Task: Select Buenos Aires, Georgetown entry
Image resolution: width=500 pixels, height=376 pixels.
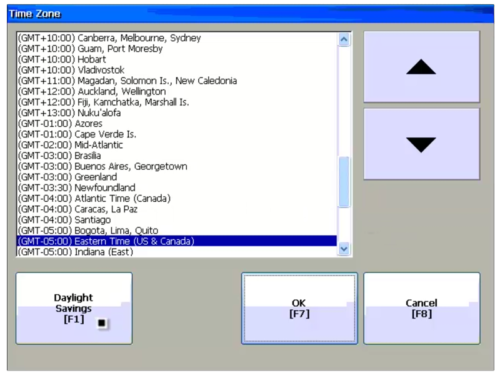Action: click(x=177, y=166)
